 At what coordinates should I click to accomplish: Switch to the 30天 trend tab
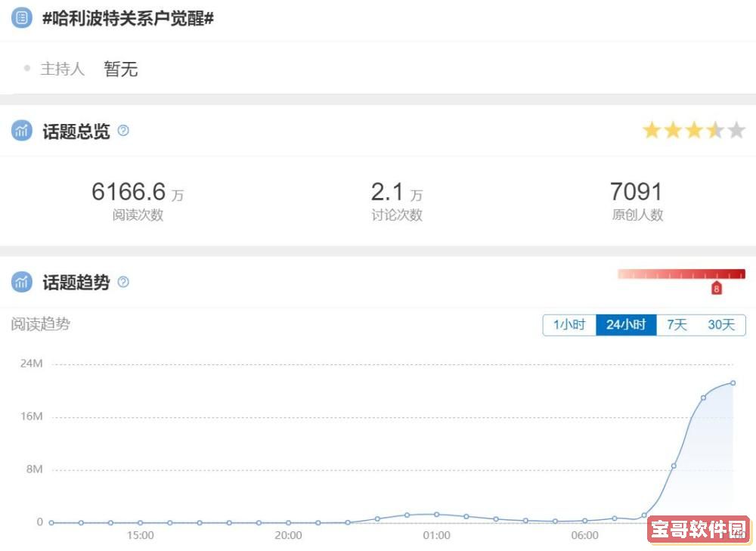721,324
